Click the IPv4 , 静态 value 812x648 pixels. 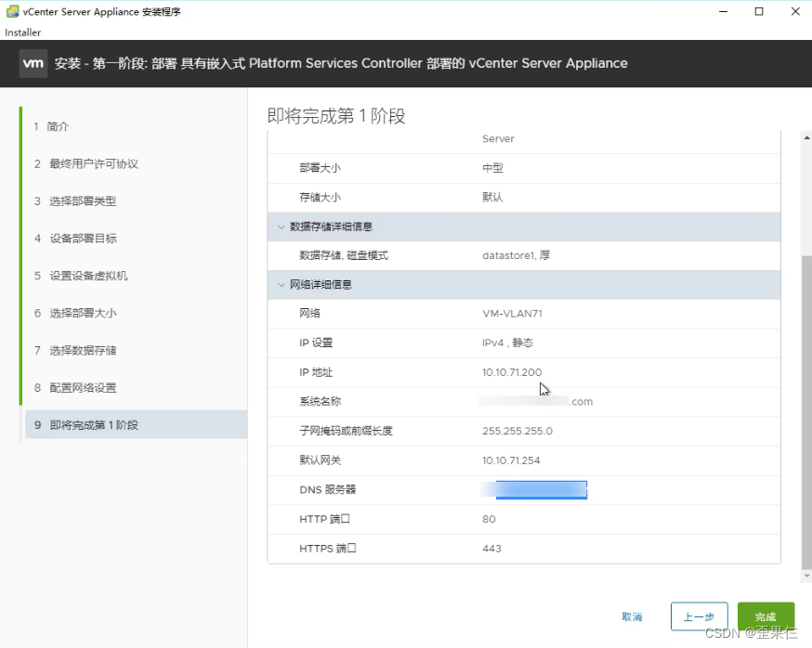pyautogui.click(x=507, y=343)
